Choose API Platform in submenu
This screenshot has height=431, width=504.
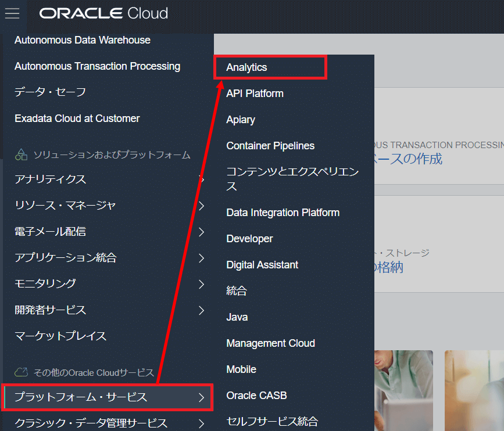coord(255,94)
